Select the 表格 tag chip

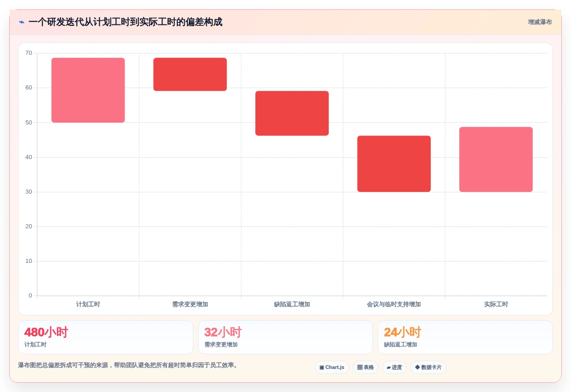366,368
